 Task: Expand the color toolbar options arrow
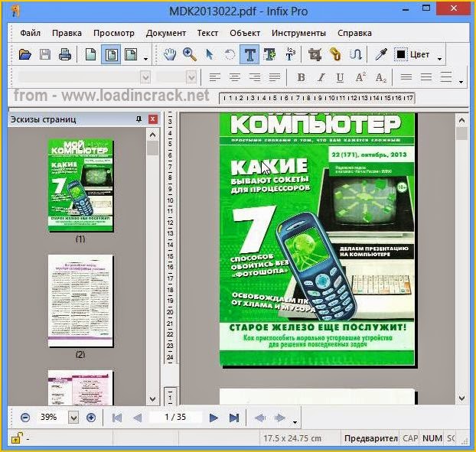[x=439, y=59]
